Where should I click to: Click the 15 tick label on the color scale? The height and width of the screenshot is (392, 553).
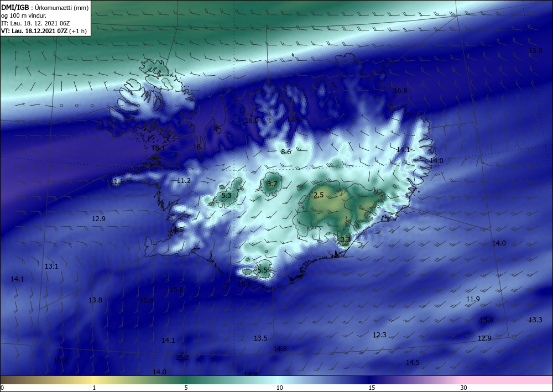(x=372, y=388)
